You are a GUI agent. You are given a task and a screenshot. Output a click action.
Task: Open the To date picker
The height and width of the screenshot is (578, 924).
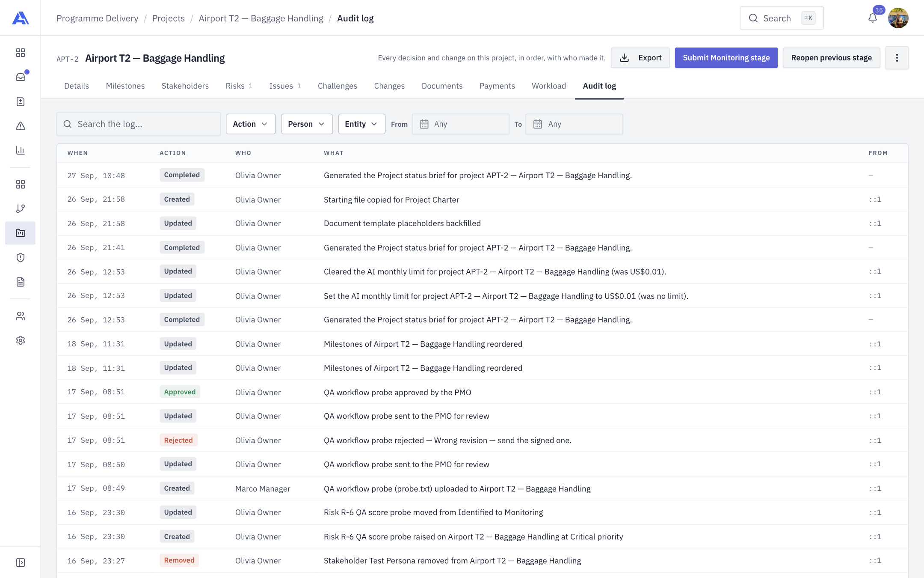(x=574, y=124)
